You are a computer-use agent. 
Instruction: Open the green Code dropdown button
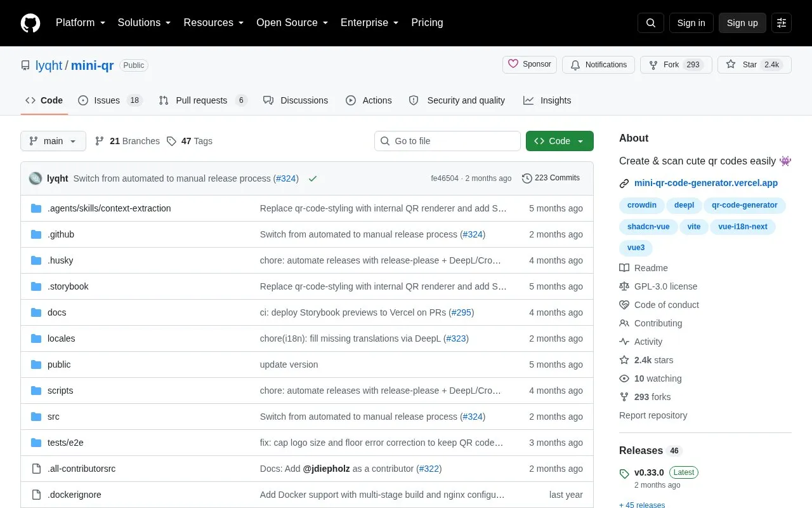tap(560, 141)
